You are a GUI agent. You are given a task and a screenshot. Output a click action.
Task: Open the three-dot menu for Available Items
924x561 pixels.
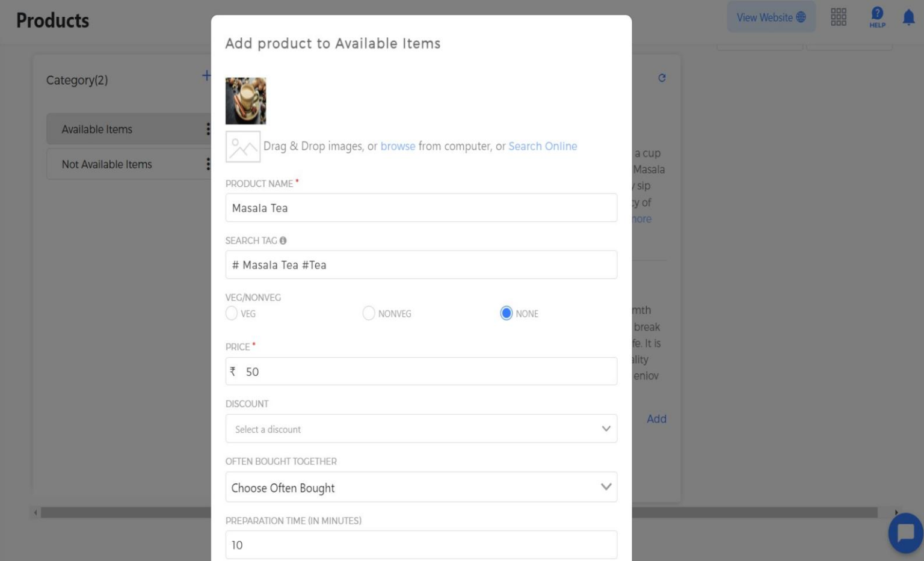tap(209, 129)
